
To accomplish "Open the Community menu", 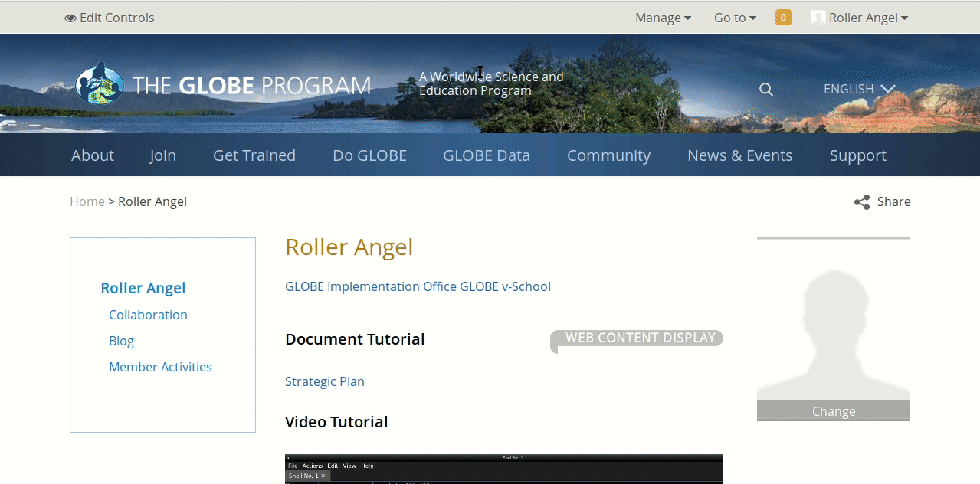I will click(608, 155).
